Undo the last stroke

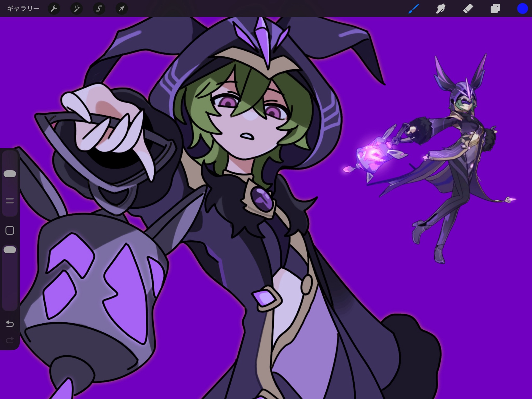coord(10,324)
